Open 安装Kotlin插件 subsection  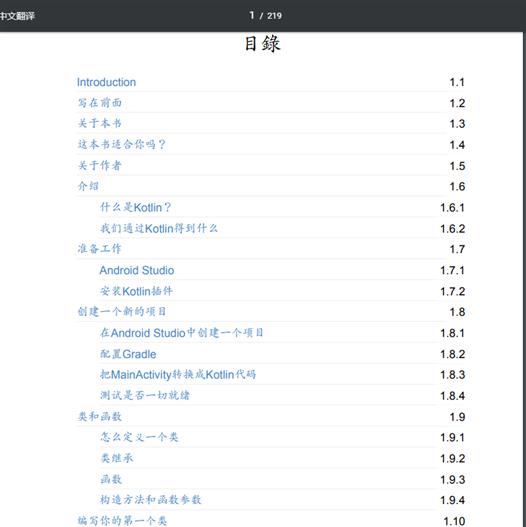(x=136, y=291)
